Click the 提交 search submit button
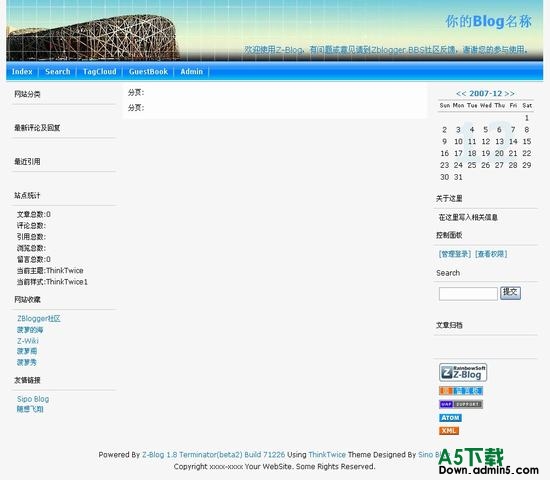This screenshot has height=480, width=550. (x=510, y=293)
